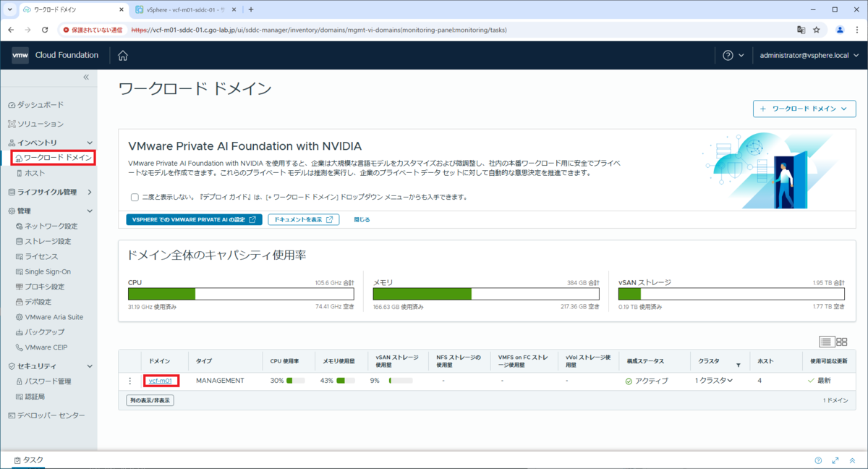This screenshot has height=469, width=868.
Task: Sort by 構成ステータス column header
Action: (644, 360)
